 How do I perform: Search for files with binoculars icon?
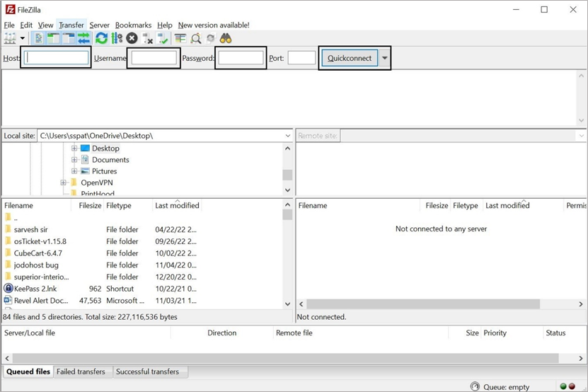click(226, 38)
